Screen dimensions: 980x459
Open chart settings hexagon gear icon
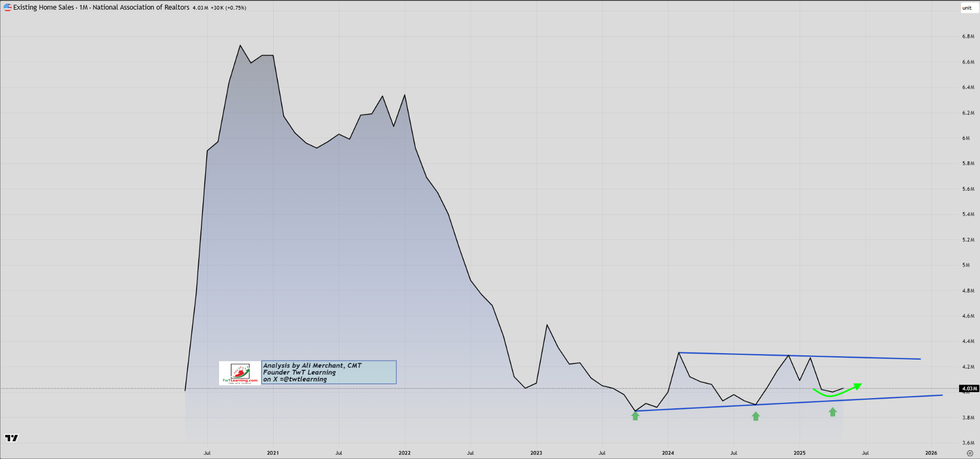[x=970, y=453]
